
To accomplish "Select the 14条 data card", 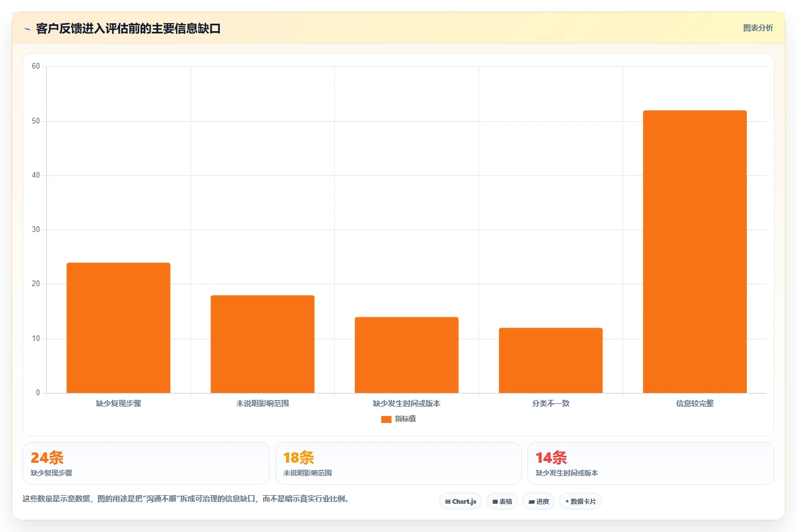I will (651, 463).
